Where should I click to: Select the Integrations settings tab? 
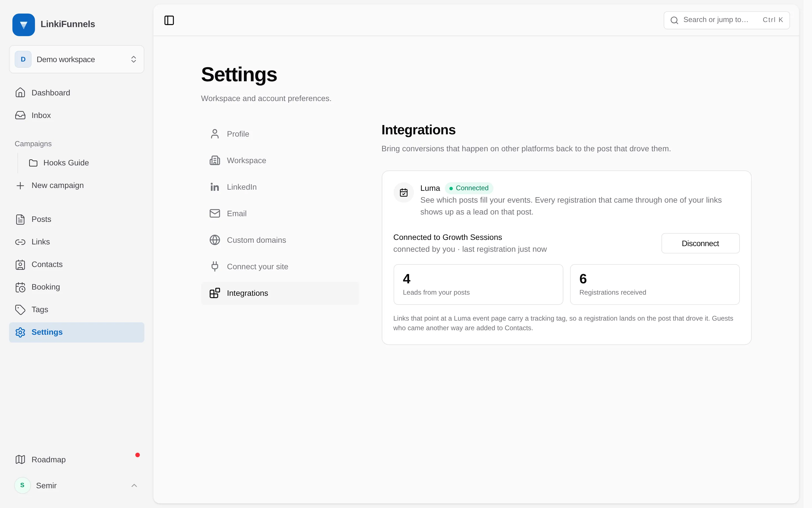click(x=280, y=293)
